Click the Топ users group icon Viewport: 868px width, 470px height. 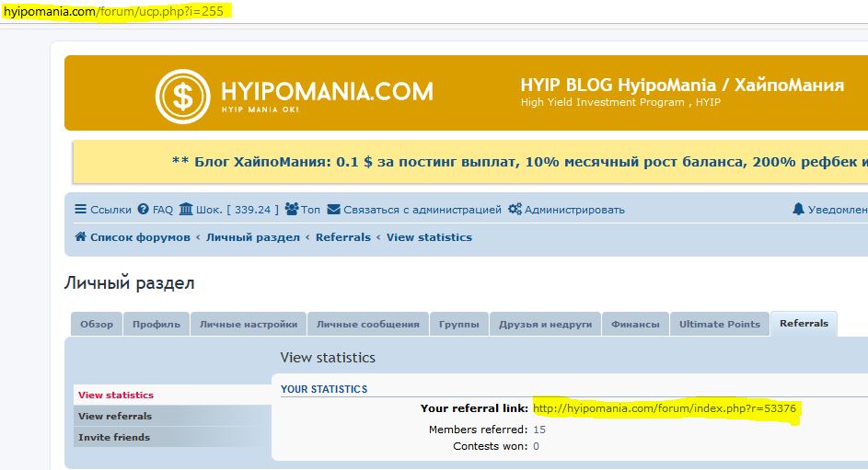click(x=291, y=210)
